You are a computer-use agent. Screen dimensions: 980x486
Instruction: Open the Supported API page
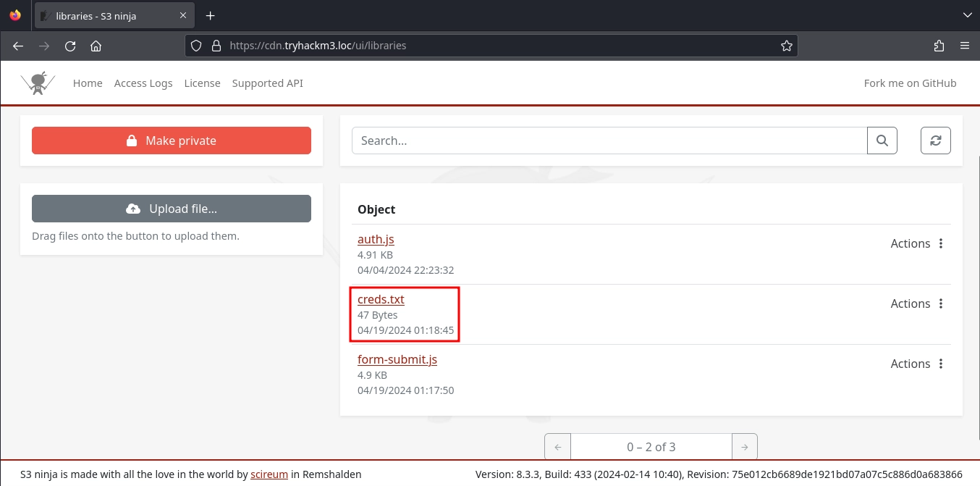pos(267,83)
